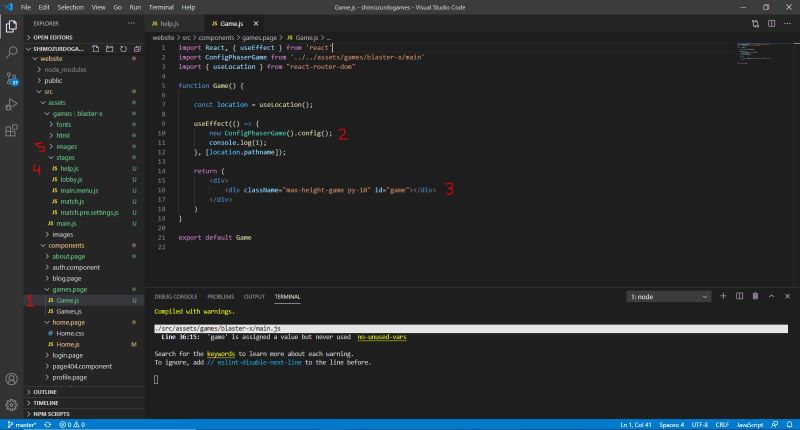The height and width of the screenshot is (430, 800).
Task: Kill terminal with trash icon
Action: (x=755, y=296)
